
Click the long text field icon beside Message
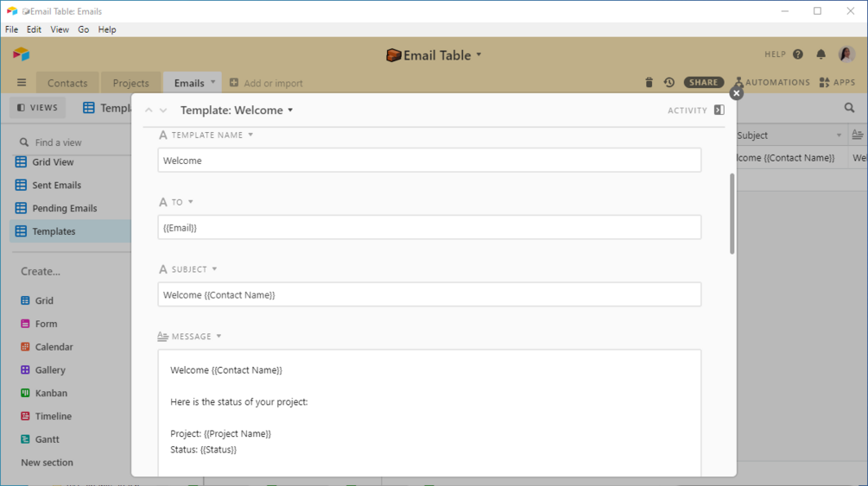click(x=162, y=336)
